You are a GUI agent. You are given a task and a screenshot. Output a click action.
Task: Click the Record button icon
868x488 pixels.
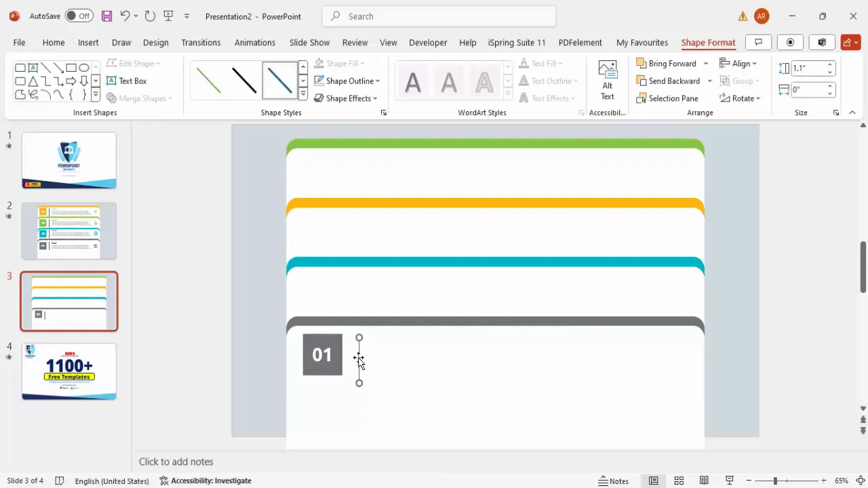pos(790,42)
